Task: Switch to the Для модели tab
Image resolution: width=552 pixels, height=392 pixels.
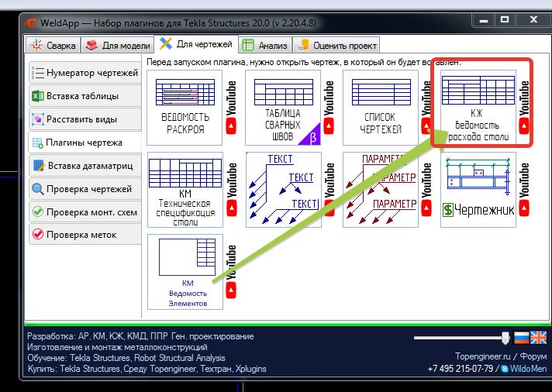Action: pyautogui.click(x=118, y=46)
